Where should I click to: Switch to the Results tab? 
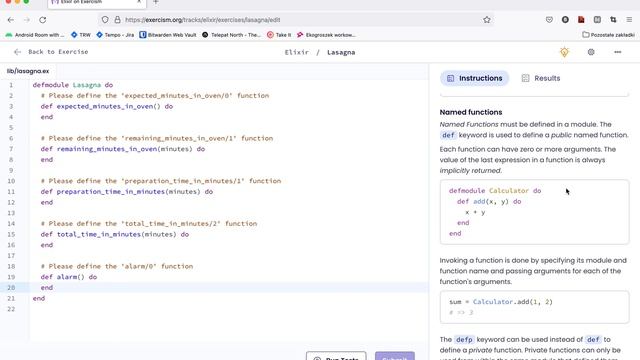pyautogui.click(x=541, y=78)
